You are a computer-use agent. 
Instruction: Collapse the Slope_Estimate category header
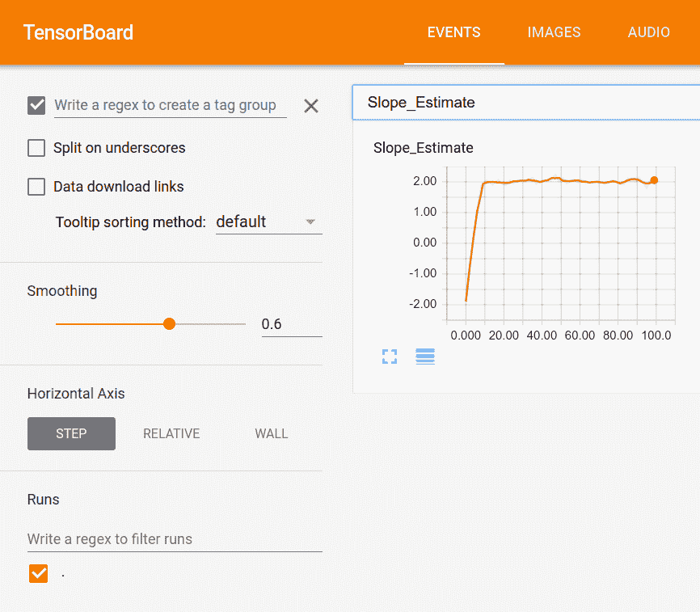(525, 103)
